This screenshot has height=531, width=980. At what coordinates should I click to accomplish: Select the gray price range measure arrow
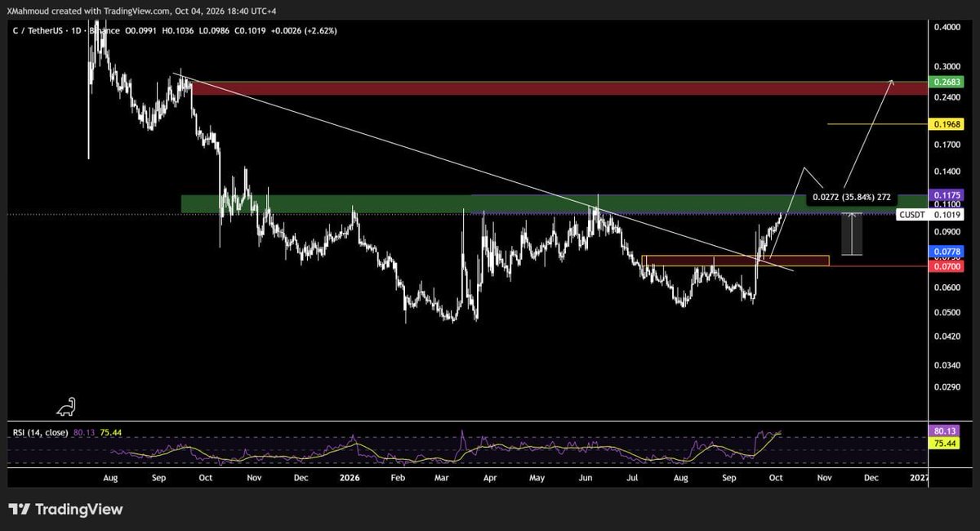tap(852, 234)
